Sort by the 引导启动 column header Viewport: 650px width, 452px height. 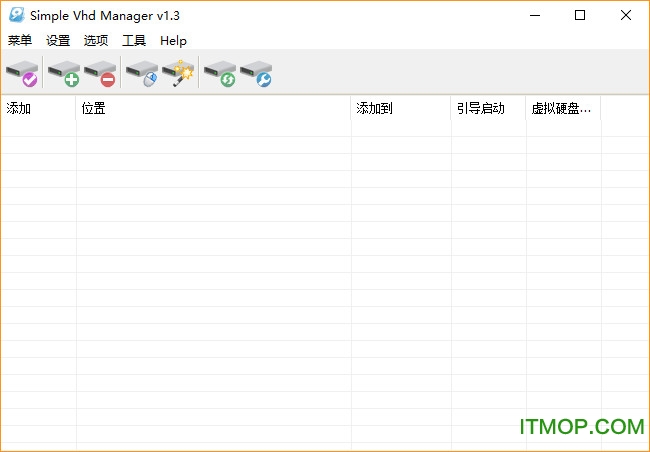coord(488,108)
